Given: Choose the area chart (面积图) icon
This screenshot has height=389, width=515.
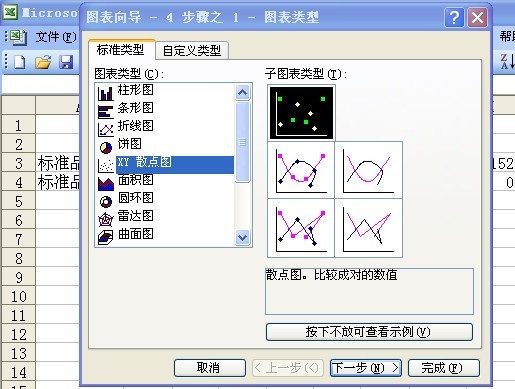Looking at the screenshot, I should 106,184.
